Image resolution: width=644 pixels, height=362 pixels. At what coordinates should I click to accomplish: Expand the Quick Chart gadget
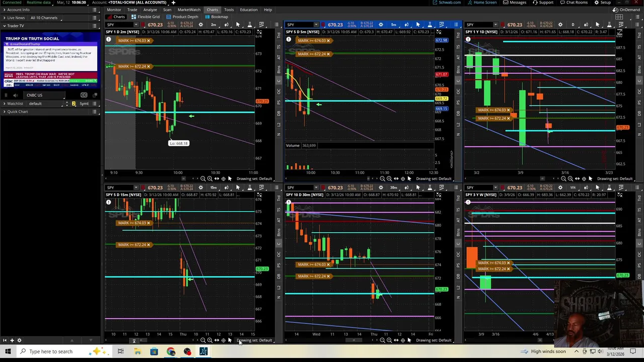(x=4, y=112)
